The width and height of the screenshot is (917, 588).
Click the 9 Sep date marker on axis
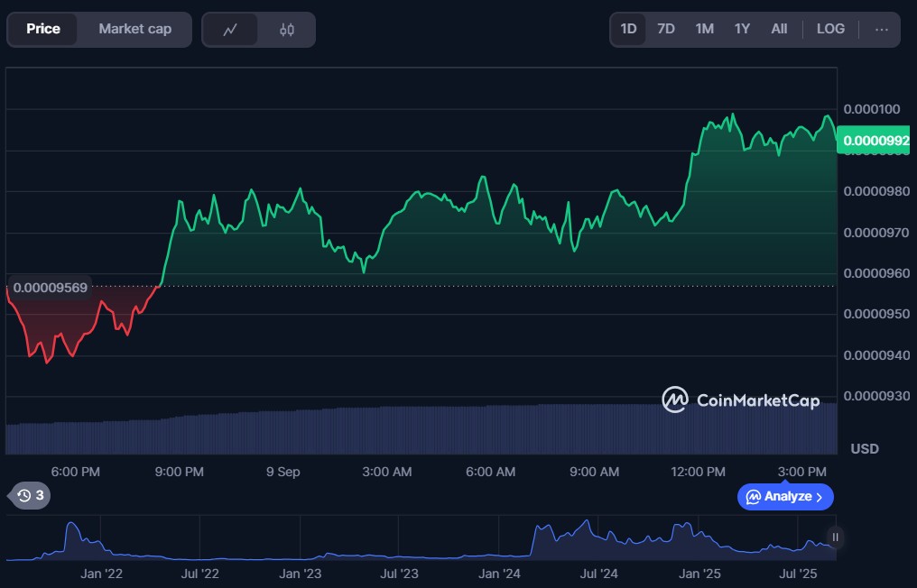tap(283, 472)
